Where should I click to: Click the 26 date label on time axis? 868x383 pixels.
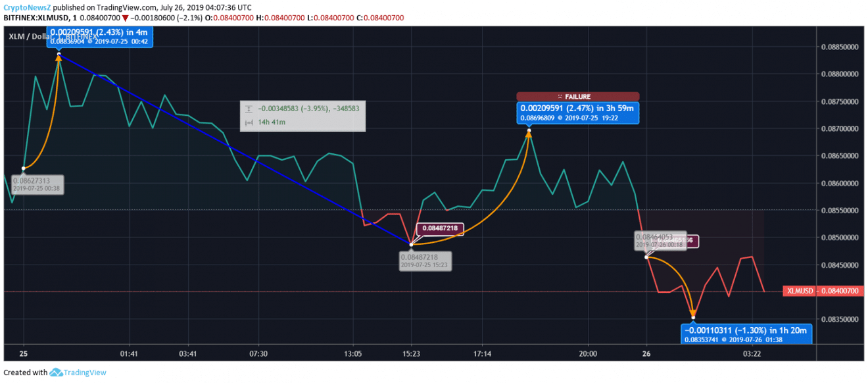click(646, 353)
